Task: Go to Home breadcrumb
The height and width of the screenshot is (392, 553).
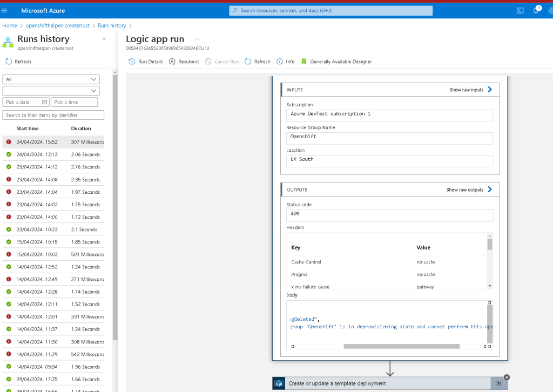Action: tap(10, 25)
